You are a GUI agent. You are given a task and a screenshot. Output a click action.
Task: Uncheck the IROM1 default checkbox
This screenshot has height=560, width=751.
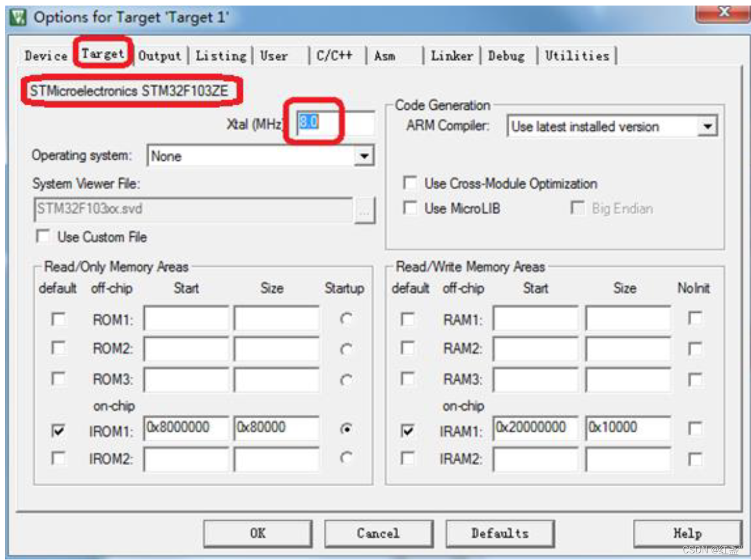coord(58,430)
